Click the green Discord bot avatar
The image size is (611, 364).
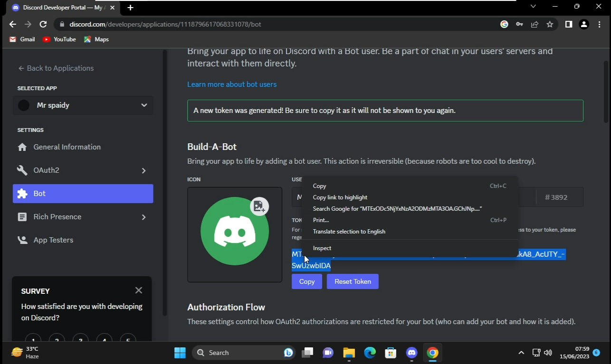(235, 231)
